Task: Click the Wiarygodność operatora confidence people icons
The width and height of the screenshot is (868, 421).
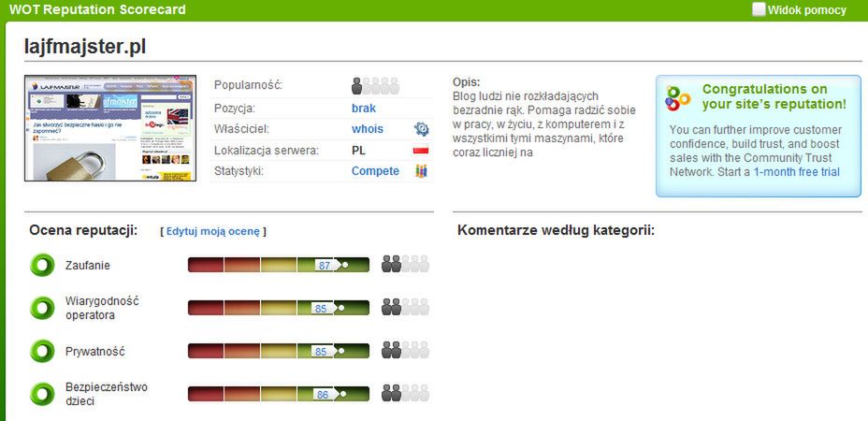Action: (x=405, y=307)
